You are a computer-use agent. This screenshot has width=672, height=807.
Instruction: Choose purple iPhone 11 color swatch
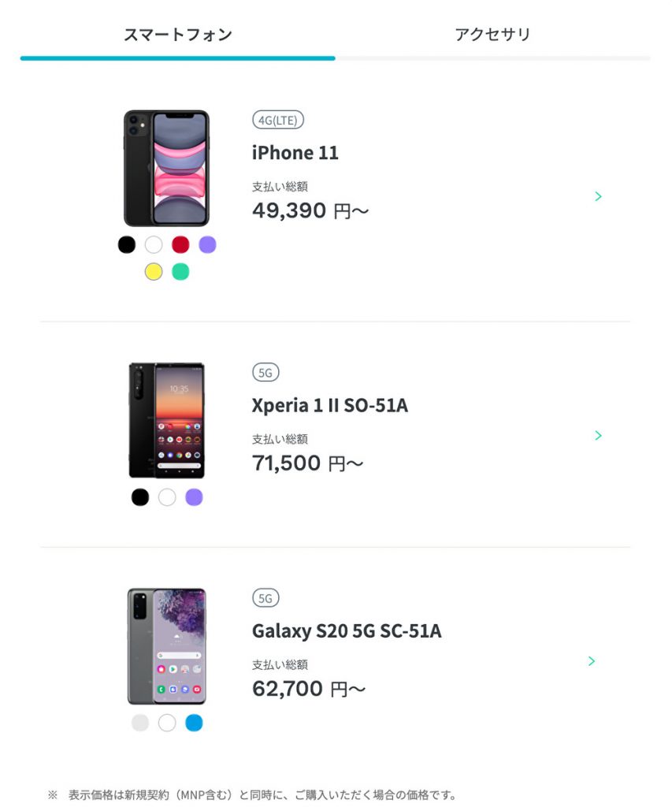[207, 244]
